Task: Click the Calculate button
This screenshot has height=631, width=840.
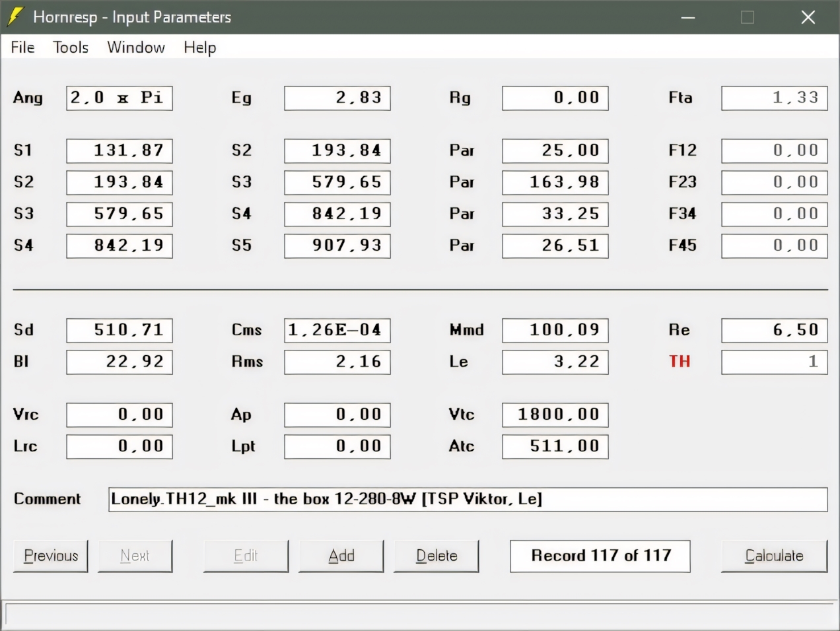Action: point(774,556)
